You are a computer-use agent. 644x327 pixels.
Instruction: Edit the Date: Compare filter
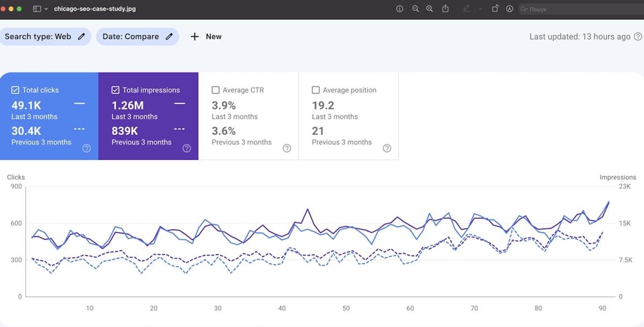(x=137, y=37)
